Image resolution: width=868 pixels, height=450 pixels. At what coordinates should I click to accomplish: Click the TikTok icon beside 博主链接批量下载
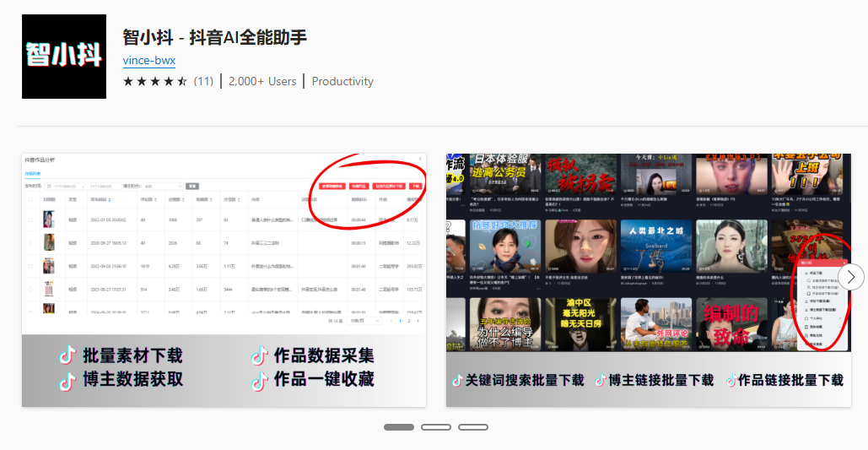click(x=601, y=381)
